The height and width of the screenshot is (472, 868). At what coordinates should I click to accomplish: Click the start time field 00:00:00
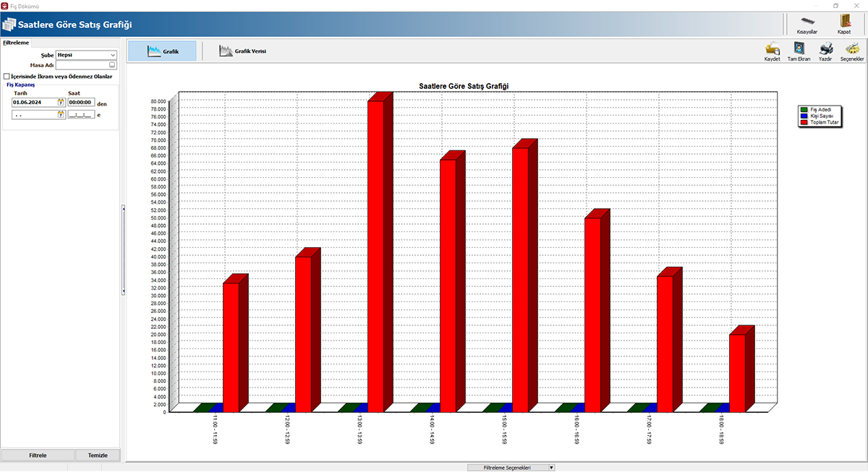tap(80, 103)
